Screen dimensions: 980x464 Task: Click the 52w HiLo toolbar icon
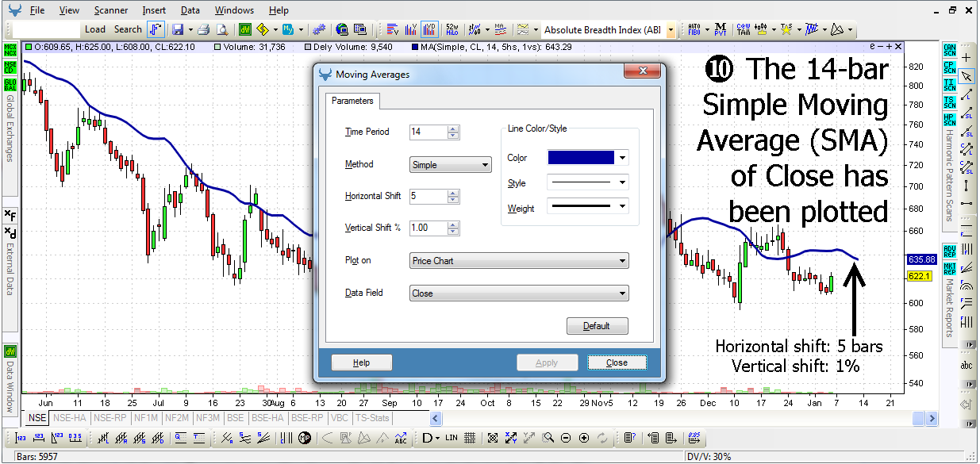(452, 29)
